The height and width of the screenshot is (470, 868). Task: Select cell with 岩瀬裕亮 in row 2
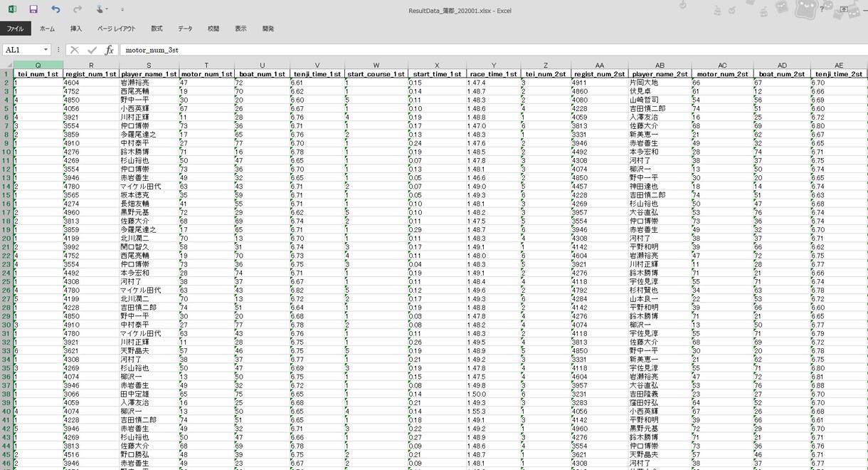(x=149, y=83)
